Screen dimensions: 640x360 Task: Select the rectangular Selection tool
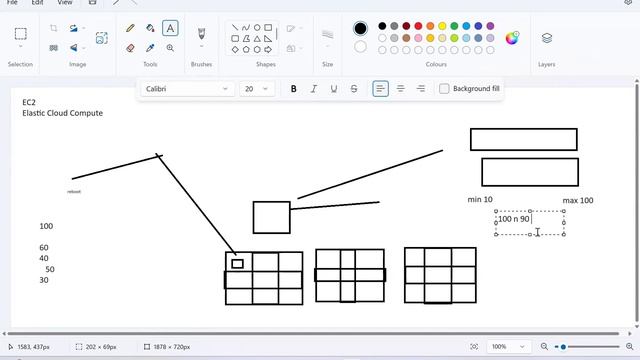point(20,33)
